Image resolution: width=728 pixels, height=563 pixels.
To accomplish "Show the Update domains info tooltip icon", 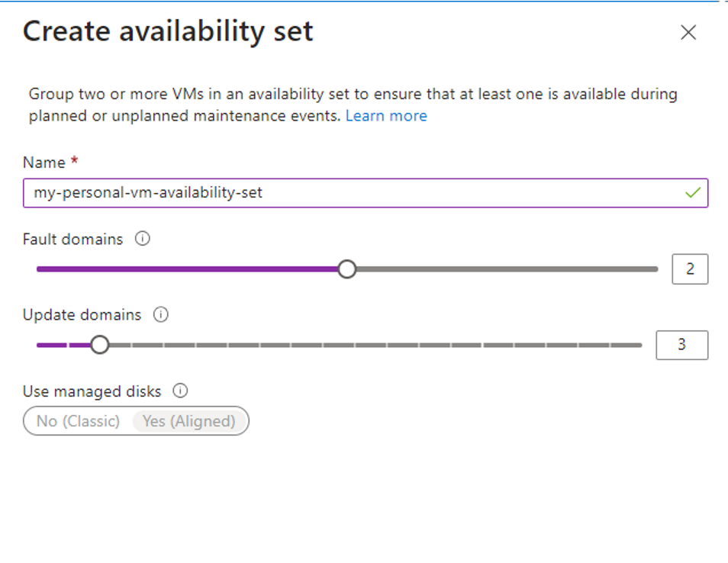I will tap(161, 314).
